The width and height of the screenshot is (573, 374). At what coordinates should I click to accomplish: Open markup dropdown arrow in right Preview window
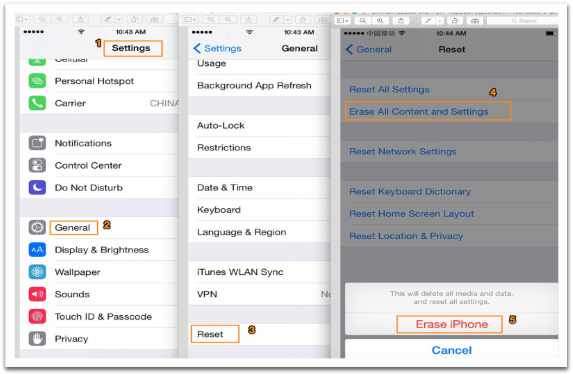439,21
